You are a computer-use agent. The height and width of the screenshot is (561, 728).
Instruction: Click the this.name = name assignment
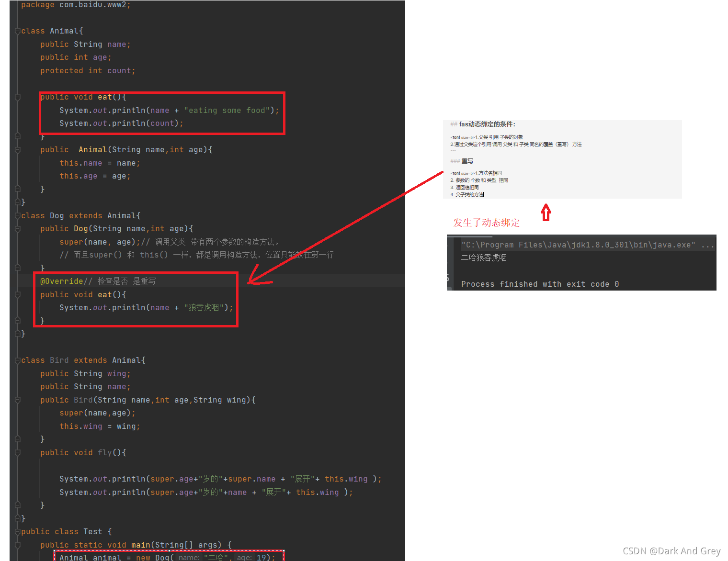point(100,163)
